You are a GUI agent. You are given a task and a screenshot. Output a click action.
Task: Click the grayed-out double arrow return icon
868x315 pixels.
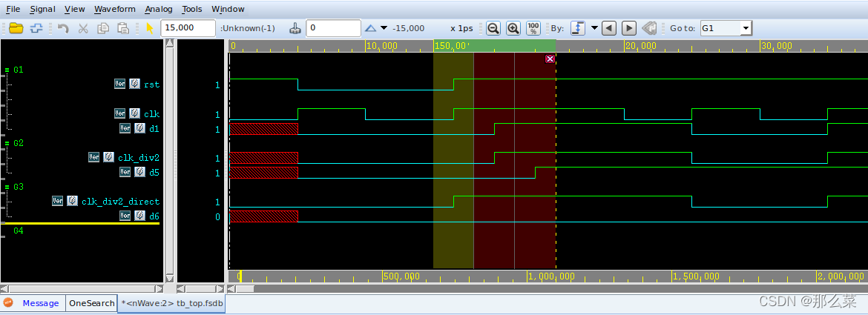pyautogui.click(x=649, y=28)
